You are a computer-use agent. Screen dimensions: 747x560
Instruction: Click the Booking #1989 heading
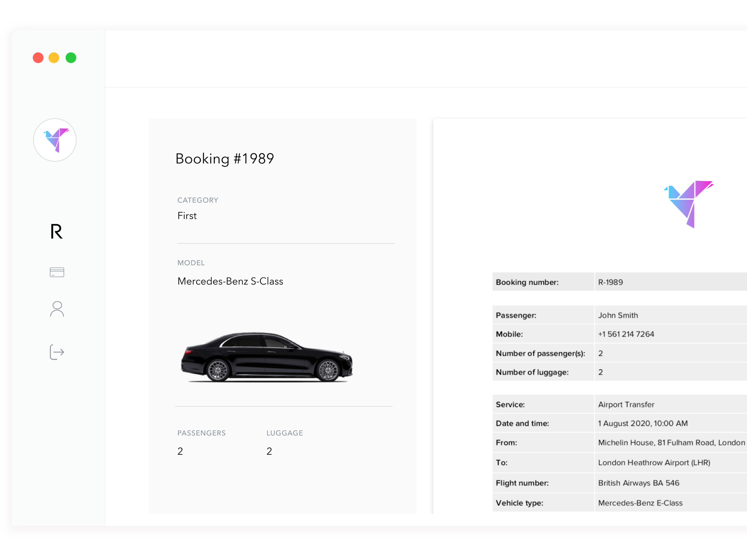pyautogui.click(x=225, y=159)
